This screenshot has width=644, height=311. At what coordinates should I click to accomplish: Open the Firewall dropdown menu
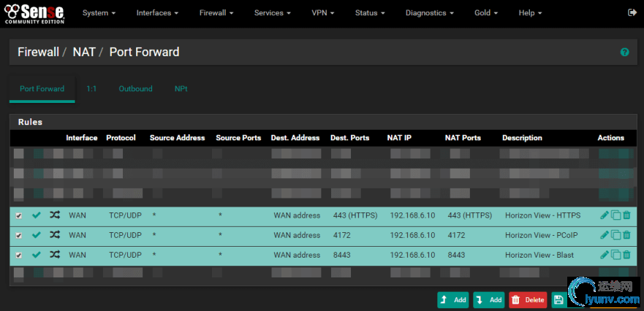tap(216, 12)
